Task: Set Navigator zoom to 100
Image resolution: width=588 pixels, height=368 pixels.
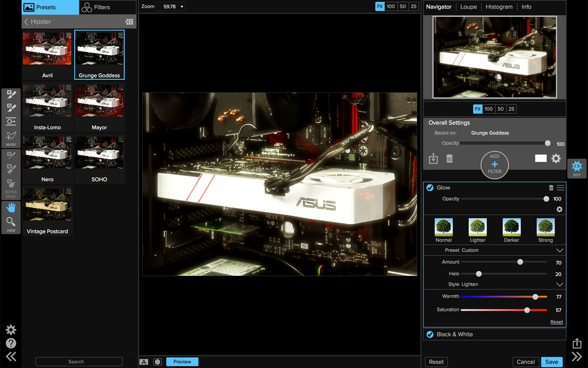Action: [x=489, y=109]
